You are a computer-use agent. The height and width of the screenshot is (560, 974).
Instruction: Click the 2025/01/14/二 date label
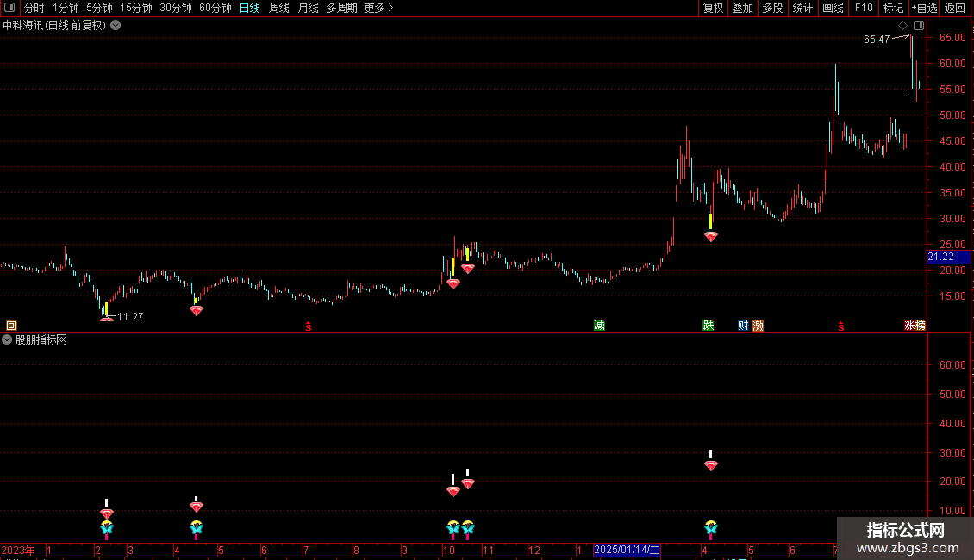click(627, 550)
